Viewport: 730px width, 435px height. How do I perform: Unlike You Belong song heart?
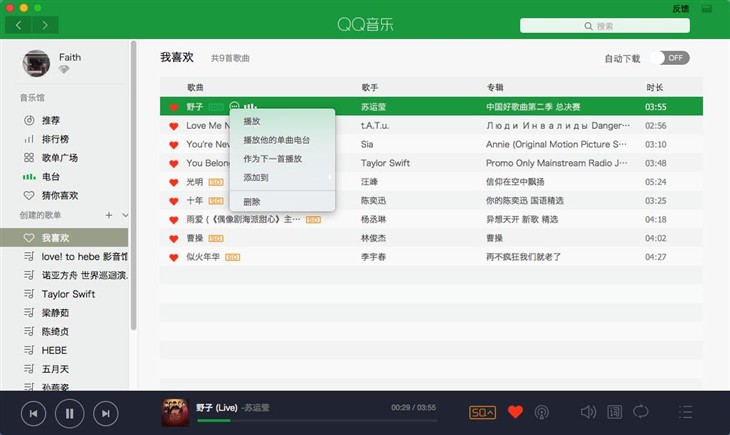point(174,163)
